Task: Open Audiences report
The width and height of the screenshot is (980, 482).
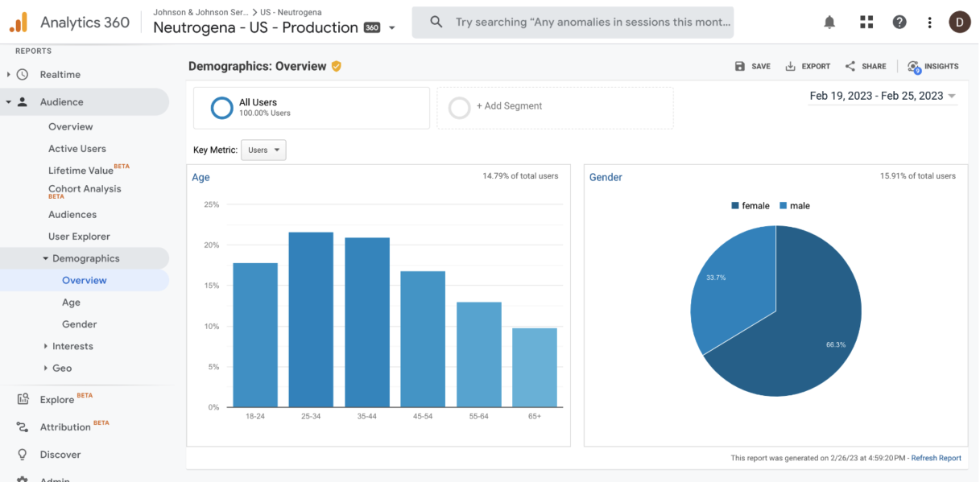Action: (x=72, y=214)
